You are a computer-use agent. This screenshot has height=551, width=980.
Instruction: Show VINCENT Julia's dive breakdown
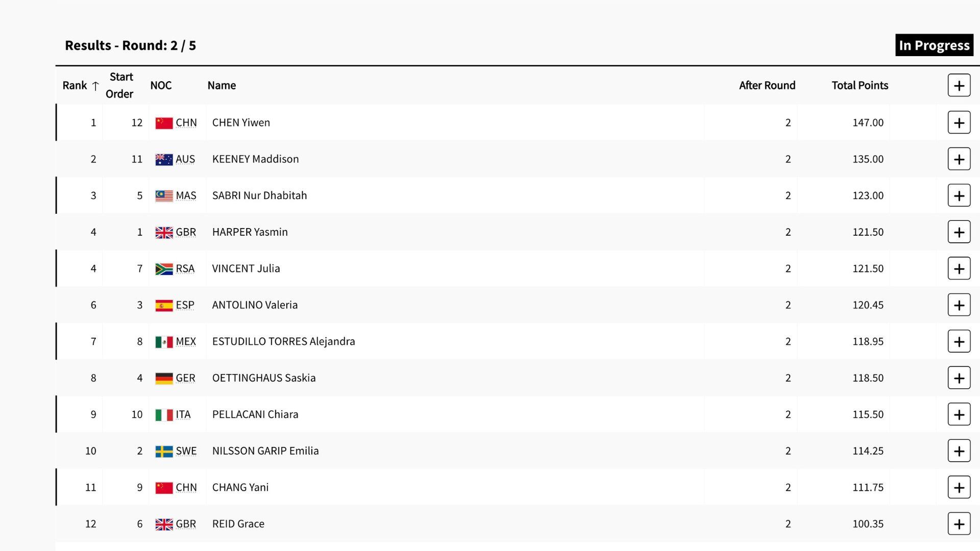point(959,269)
